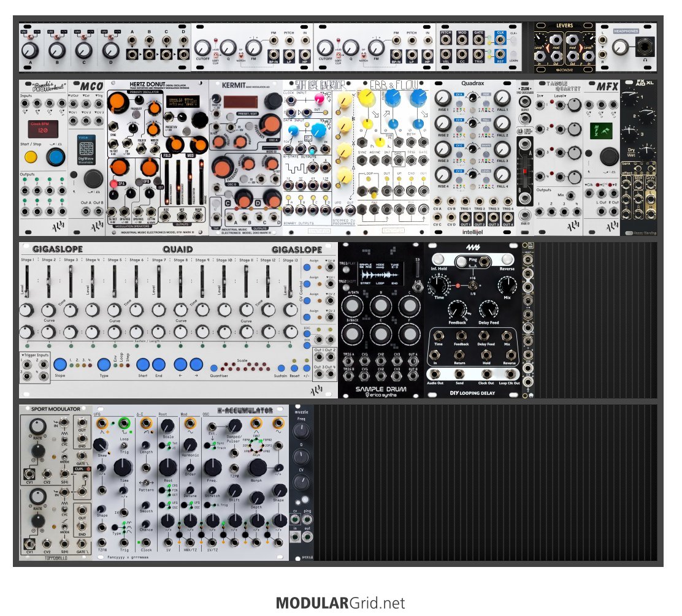This screenshot has width=682, height=616.
Task: Click Looping Delay Feedback knob
Action: 457,310
